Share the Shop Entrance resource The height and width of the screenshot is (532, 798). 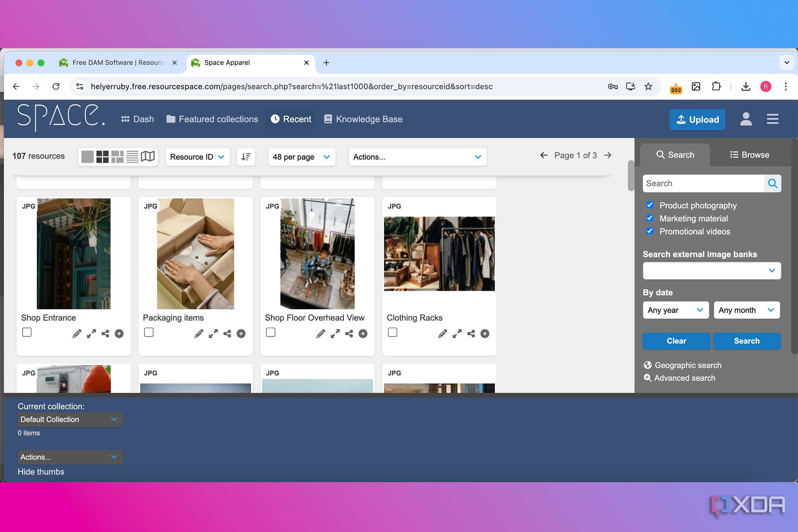tap(105, 334)
